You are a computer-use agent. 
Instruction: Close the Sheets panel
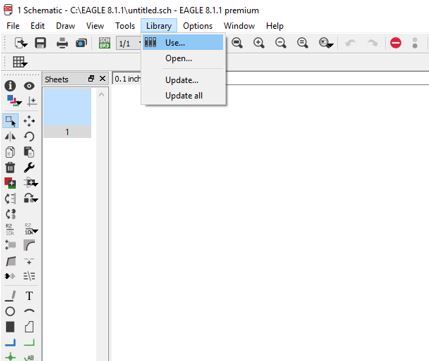103,79
